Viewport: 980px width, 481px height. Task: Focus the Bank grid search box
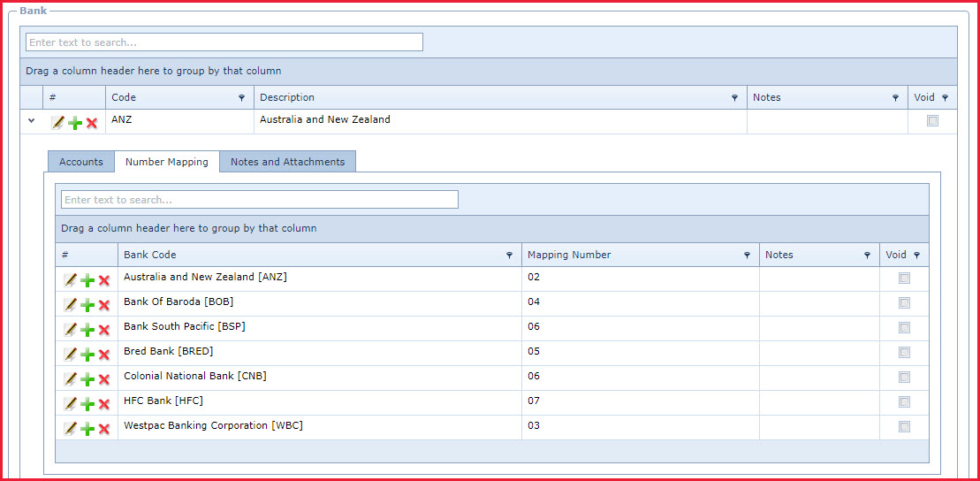pos(224,42)
